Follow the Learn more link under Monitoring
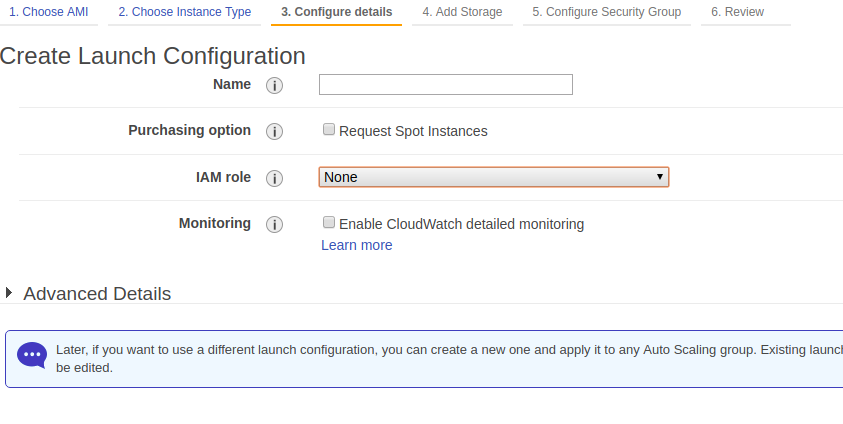 [356, 245]
